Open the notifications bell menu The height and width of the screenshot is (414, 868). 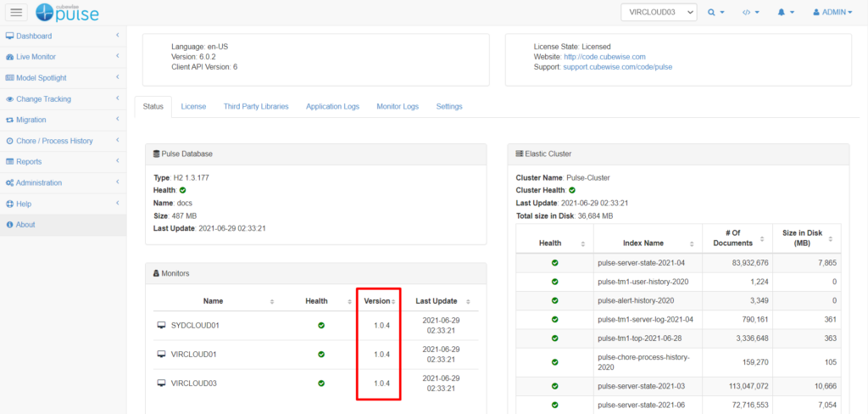point(786,13)
